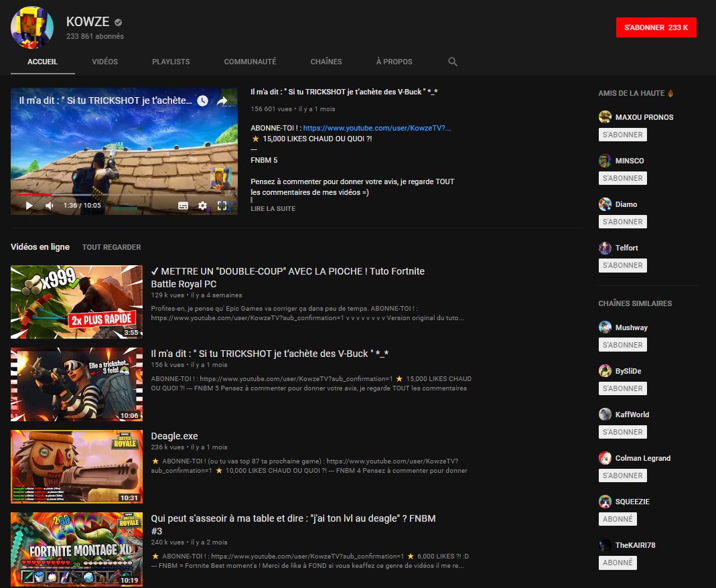This screenshot has width=716, height=588.
Task: Click the Telfort channel avatar
Action: (x=605, y=248)
